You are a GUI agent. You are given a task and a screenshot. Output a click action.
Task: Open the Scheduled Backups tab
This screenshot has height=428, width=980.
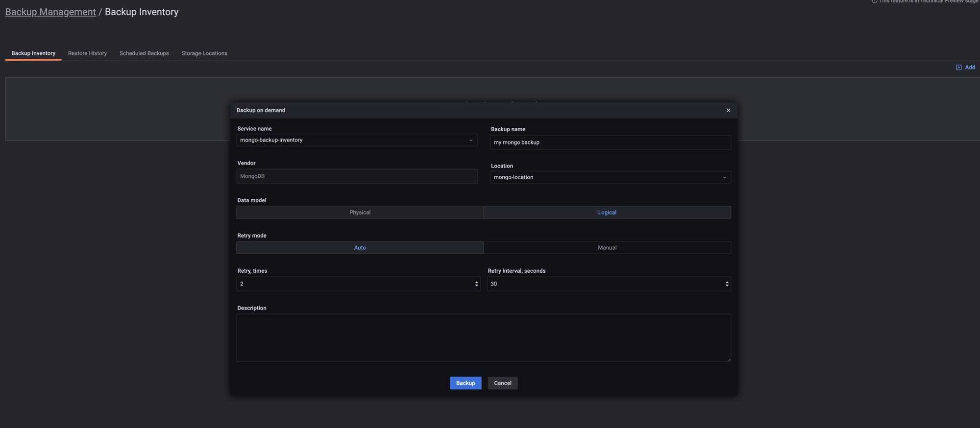pyautogui.click(x=144, y=53)
